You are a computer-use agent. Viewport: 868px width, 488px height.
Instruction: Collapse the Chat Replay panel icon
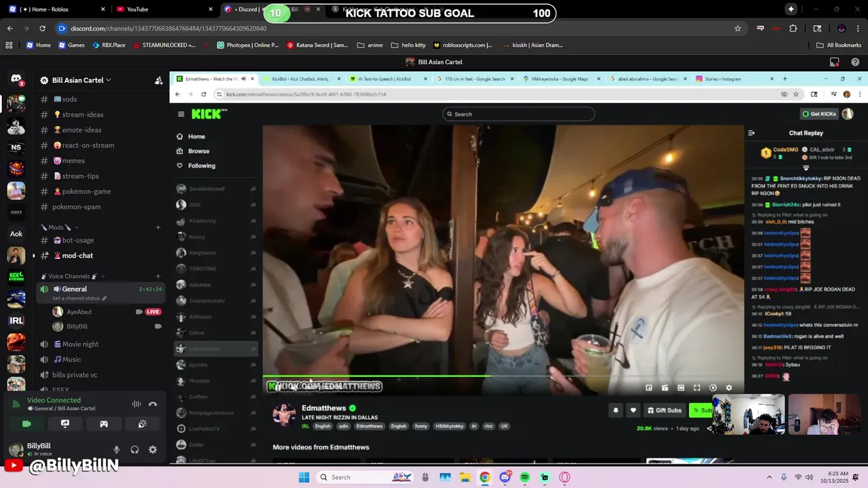coord(751,133)
